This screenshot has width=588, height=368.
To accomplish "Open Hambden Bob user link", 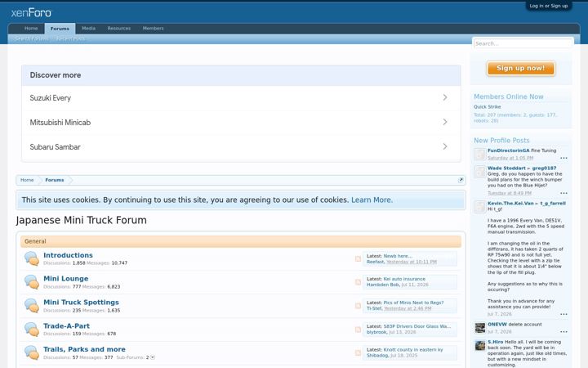I will point(383,285).
